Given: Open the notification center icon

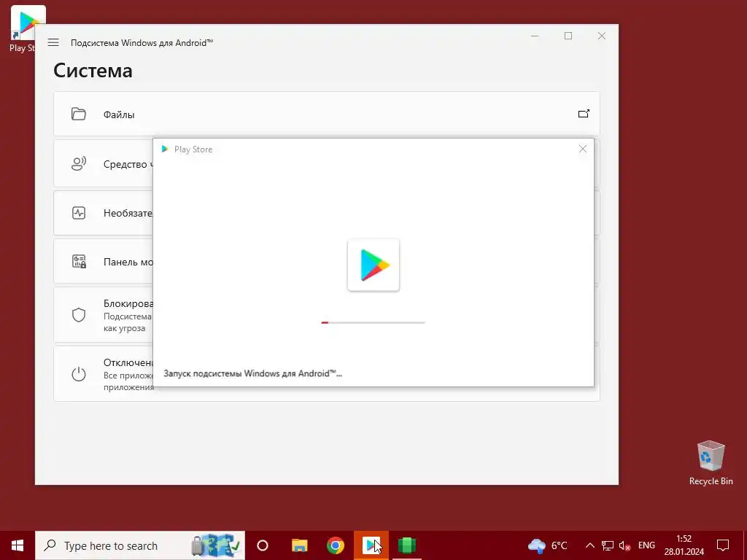Looking at the screenshot, I should [x=723, y=545].
